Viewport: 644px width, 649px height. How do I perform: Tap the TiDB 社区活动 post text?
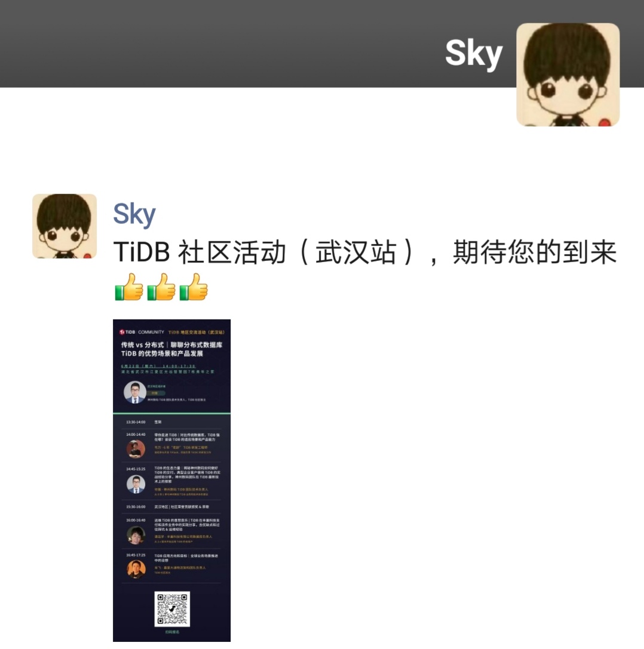point(365,252)
